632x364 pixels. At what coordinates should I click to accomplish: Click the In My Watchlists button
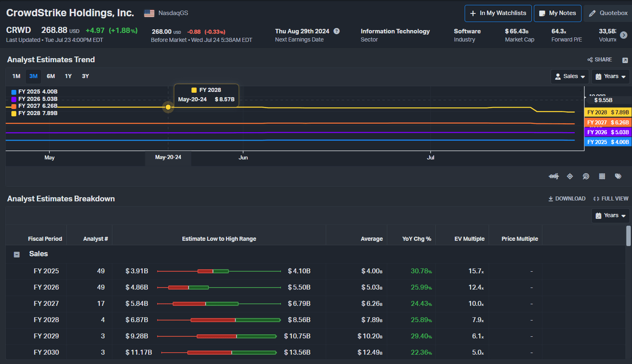pos(498,13)
